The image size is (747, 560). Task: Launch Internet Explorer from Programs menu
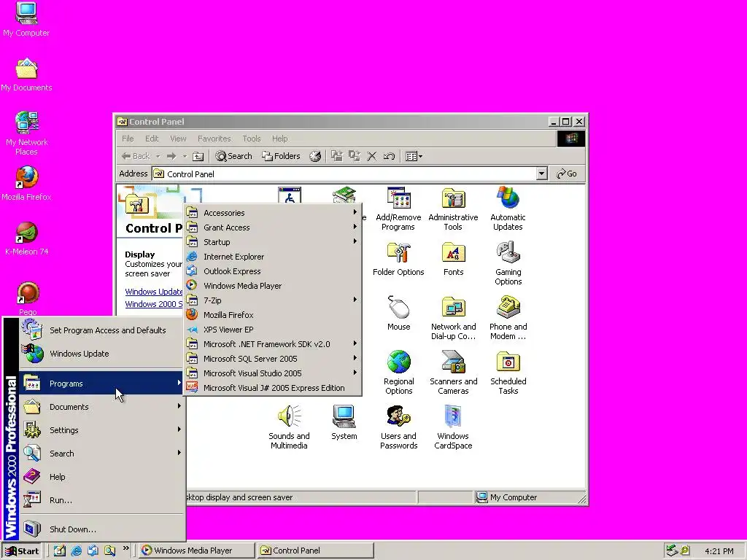pyautogui.click(x=273, y=257)
